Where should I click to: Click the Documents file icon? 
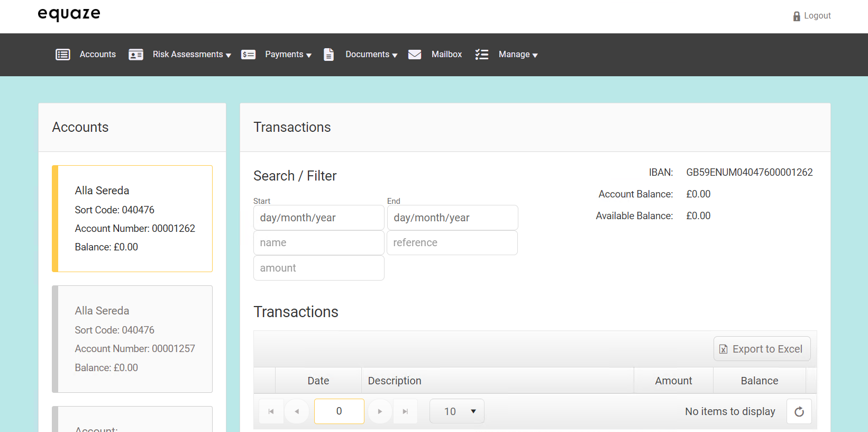tap(328, 55)
